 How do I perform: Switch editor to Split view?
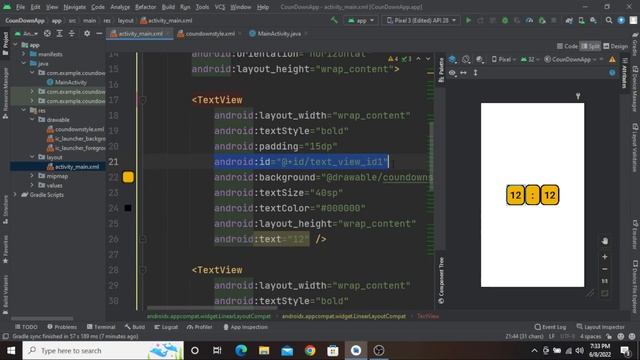point(590,46)
